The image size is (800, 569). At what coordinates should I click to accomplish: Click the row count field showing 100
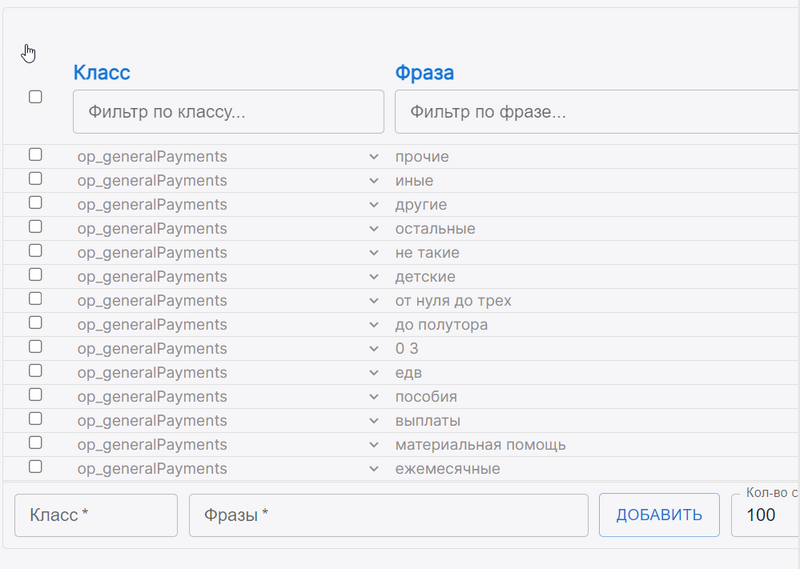click(x=765, y=516)
